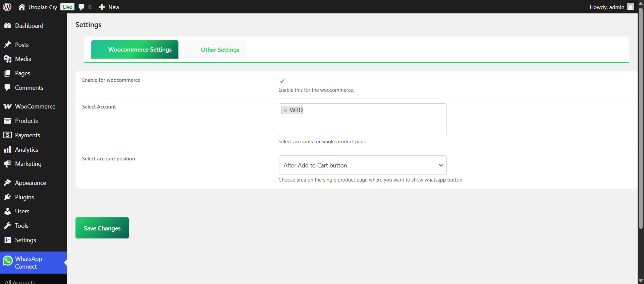The width and height of the screenshot is (644, 284).
Task: Open Analytics menu label
Action: pos(26,150)
